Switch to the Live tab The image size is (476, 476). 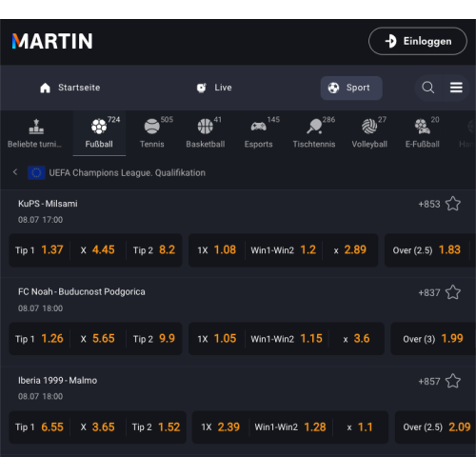coord(214,88)
